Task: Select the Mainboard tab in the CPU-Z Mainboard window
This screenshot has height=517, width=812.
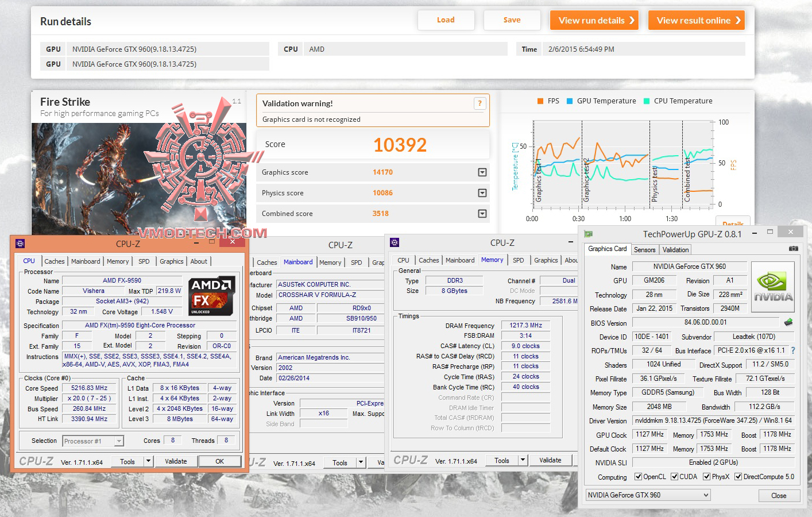Action: tap(298, 262)
